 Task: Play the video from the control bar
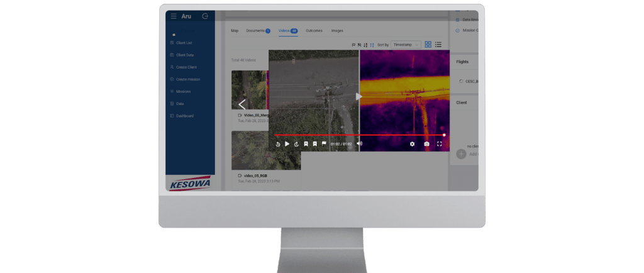coord(287,143)
